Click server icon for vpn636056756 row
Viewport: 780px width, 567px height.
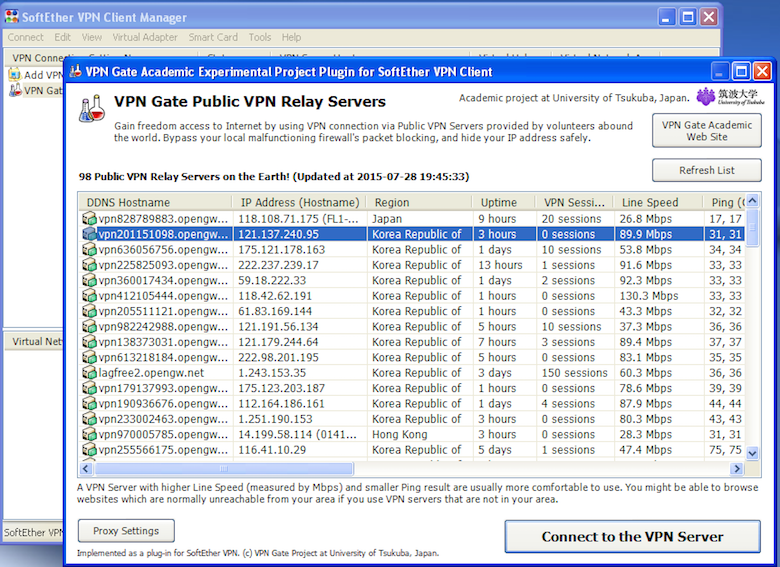click(x=90, y=249)
